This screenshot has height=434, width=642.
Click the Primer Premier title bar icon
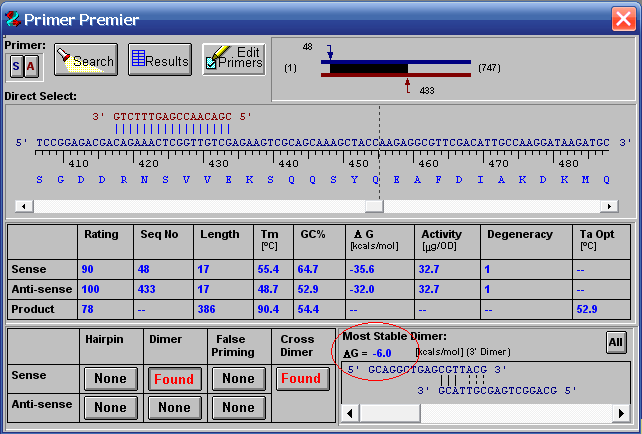point(13,19)
